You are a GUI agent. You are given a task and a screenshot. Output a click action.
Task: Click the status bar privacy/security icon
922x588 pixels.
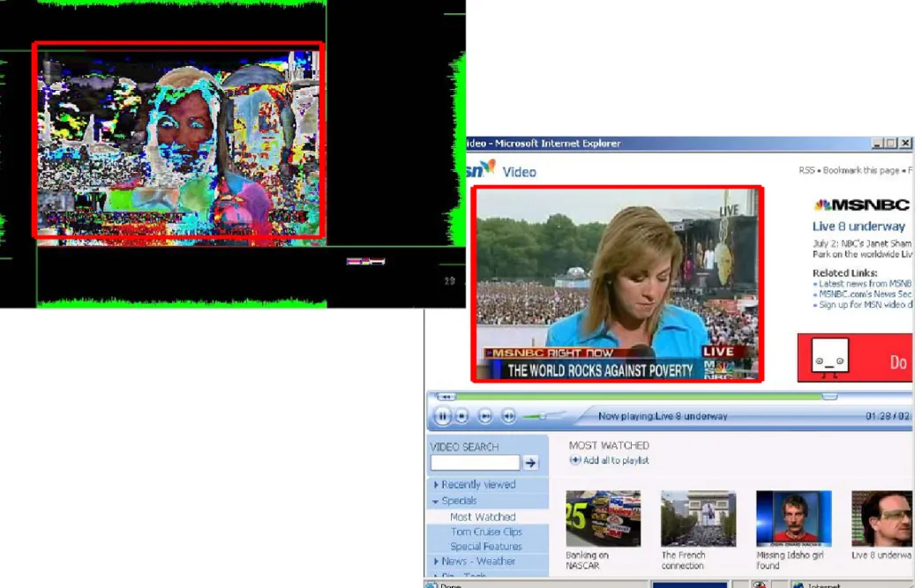tap(759, 584)
